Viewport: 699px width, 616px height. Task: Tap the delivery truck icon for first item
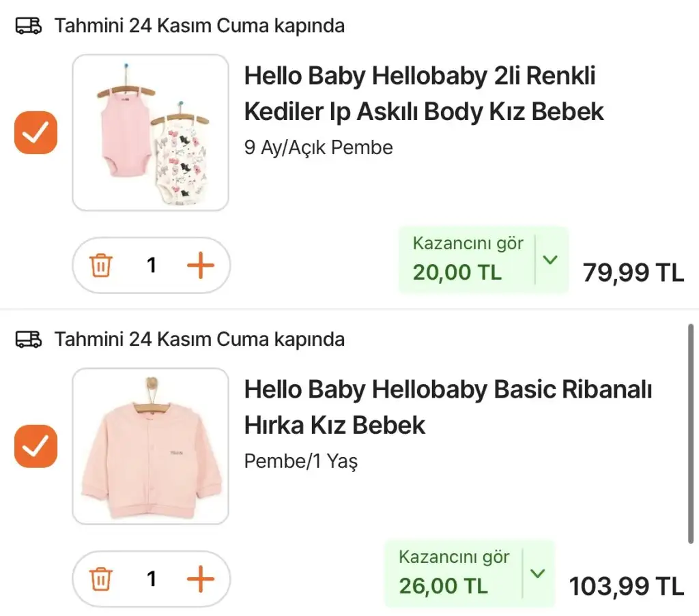coord(29,27)
